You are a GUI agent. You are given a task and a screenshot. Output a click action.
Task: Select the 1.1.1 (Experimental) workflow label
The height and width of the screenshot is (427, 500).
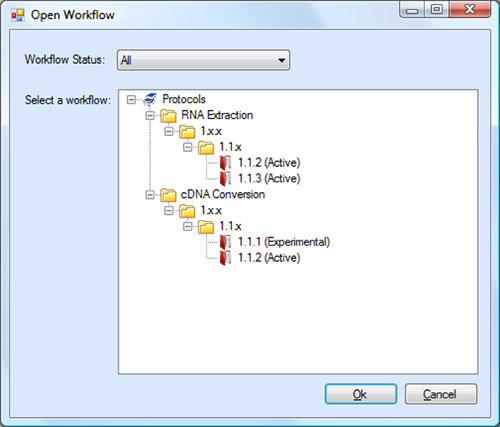tap(284, 242)
